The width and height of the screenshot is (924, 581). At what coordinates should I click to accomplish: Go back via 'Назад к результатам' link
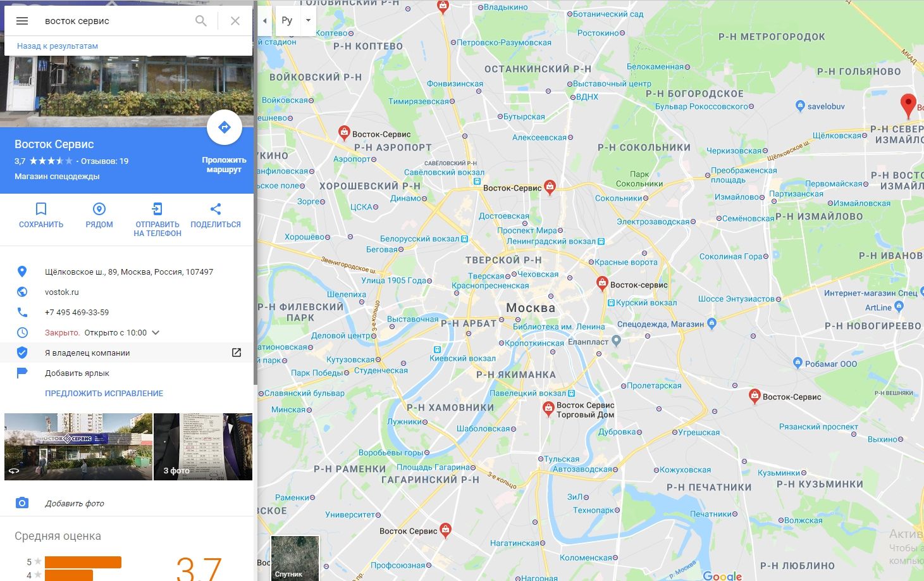coord(58,46)
